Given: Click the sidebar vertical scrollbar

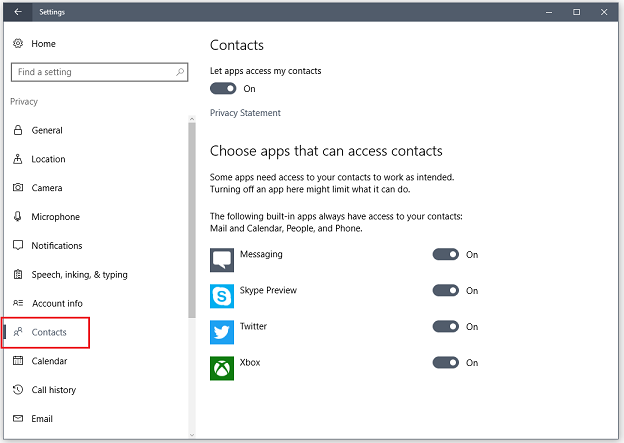Looking at the screenshot, I should 192,220.
